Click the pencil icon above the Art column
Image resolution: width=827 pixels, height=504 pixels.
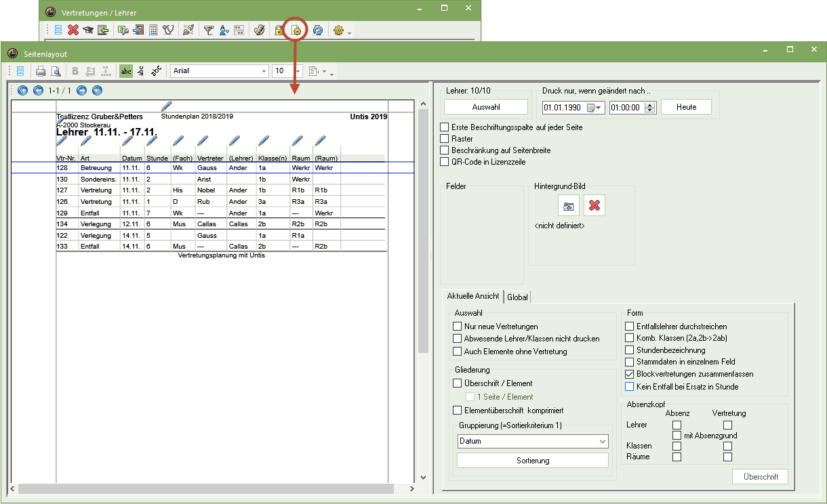[85, 142]
